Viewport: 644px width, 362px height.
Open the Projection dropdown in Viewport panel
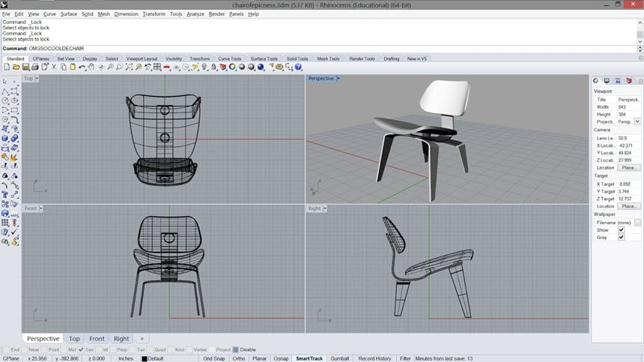[x=637, y=121]
